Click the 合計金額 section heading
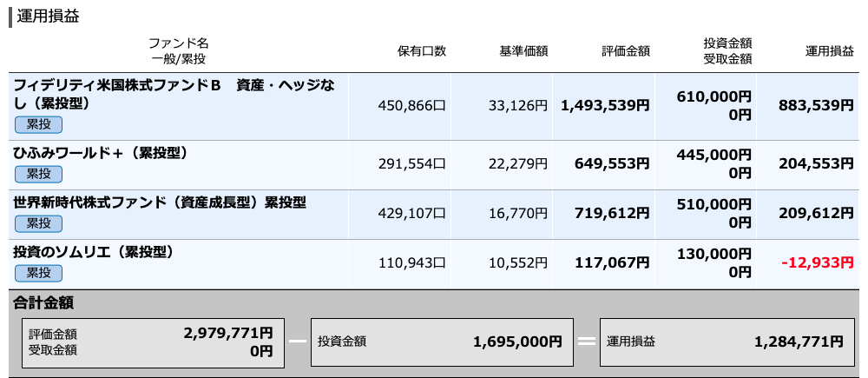 [43, 303]
